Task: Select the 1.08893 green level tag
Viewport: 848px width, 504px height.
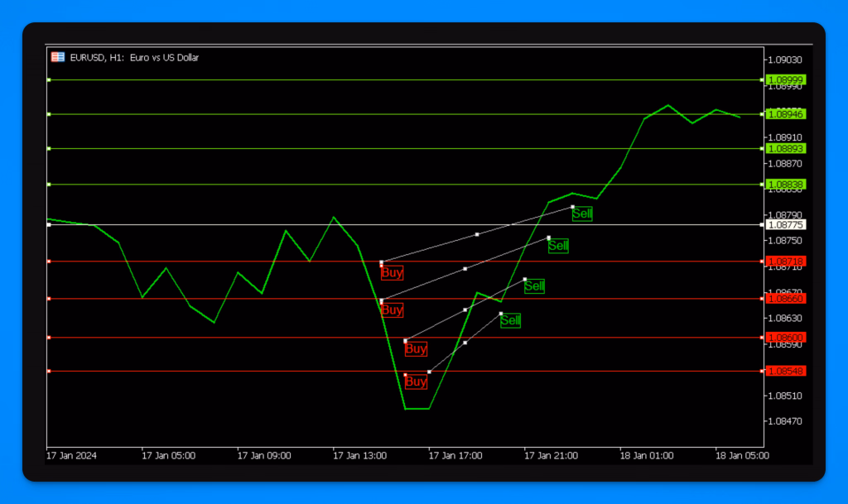Action: pos(785,148)
